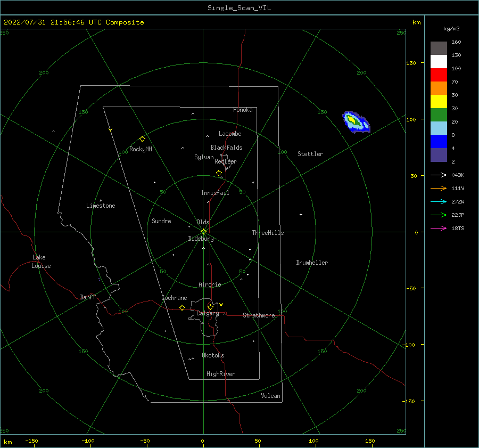The image size is (479, 448).
Task: Click the yellow diamond marker near RockyMH
Action: (142, 139)
